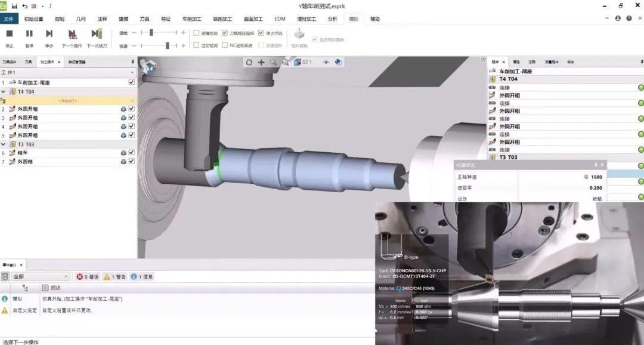Uncheck the 停止代码 checkbox
The height and width of the screenshot is (345, 644).
coord(261,33)
